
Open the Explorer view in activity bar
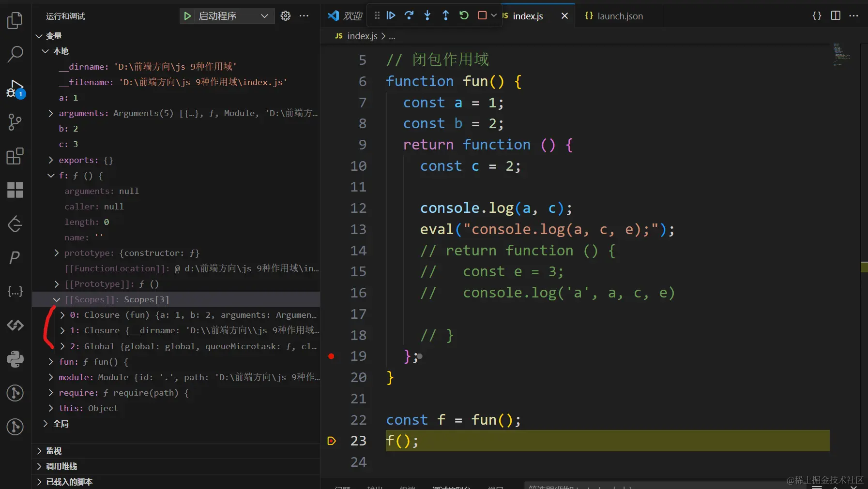[x=15, y=20]
